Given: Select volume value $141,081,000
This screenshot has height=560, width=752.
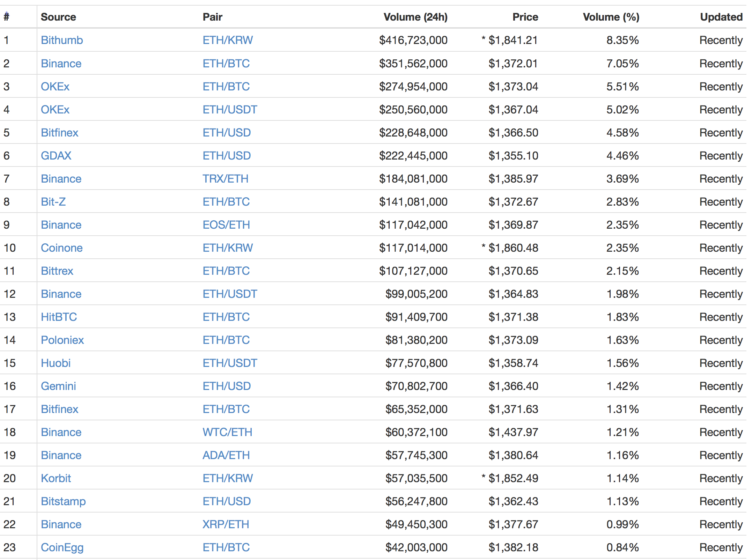Looking at the screenshot, I should point(413,202).
